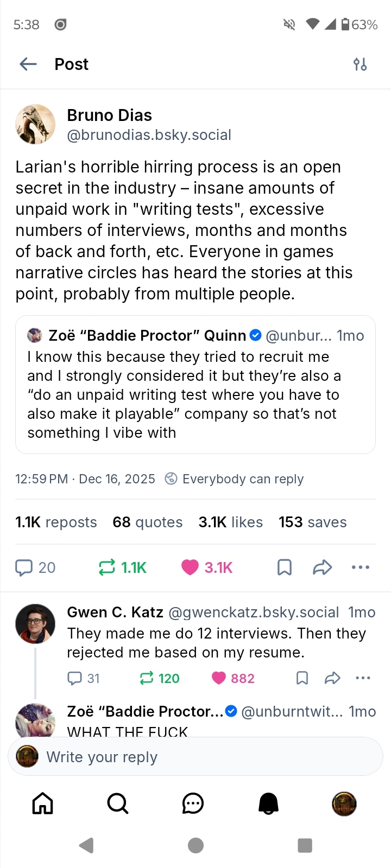Screen dimensions: 391x868
Task: Bookmark the main post
Action: [x=284, y=567]
